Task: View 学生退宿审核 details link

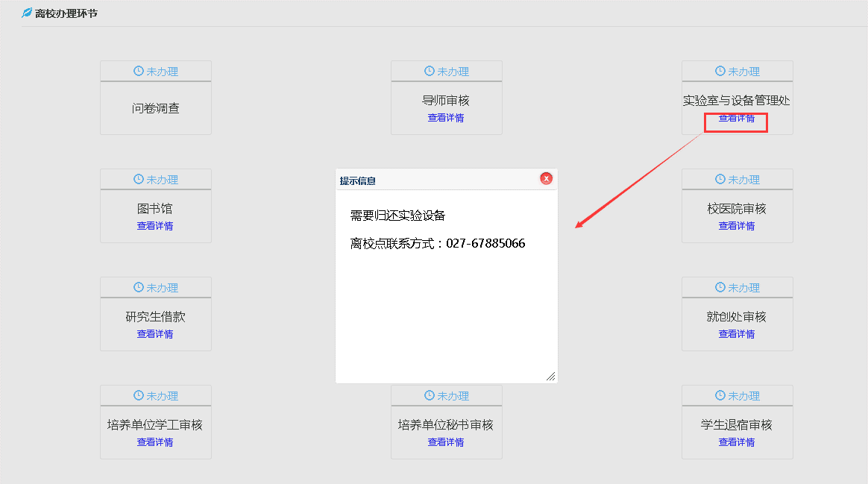Action: (736, 442)
